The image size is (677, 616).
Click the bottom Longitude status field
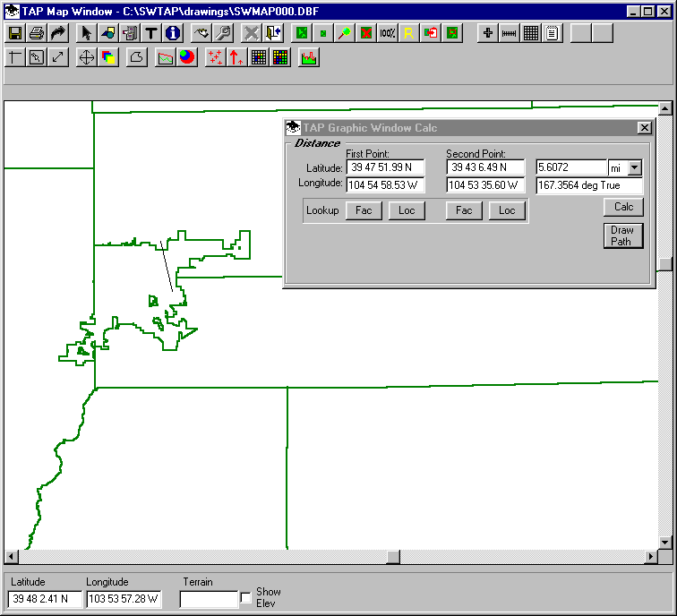coord(124,599)
